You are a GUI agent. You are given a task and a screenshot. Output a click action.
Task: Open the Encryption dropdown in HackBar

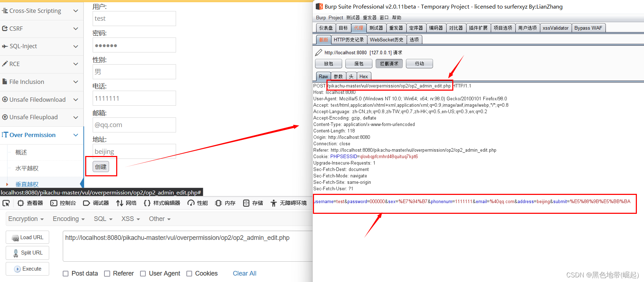26,219
